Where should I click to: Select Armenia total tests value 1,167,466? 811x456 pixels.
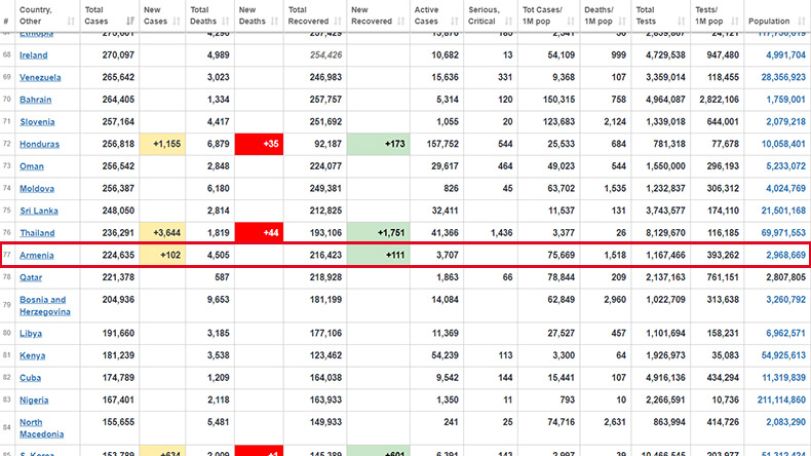(666, 255)
